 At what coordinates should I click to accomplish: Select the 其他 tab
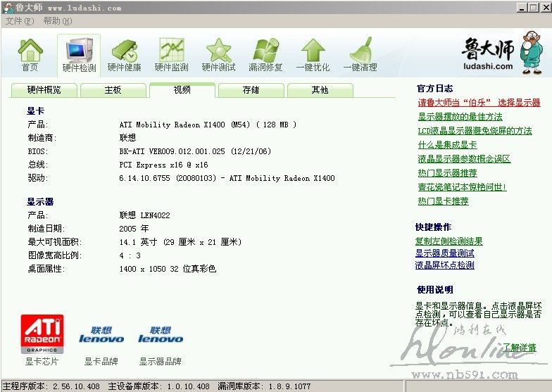[320, 90]
